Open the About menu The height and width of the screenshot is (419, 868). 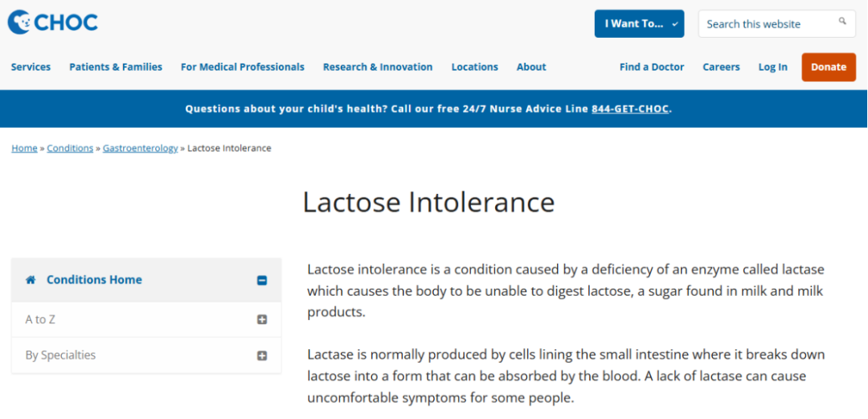[531, 67]
